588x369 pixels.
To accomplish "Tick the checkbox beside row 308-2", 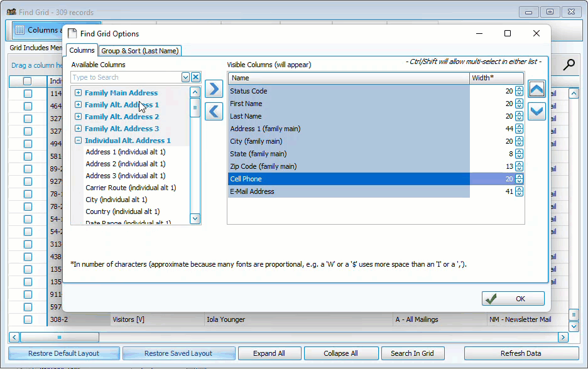I will [28, 319].
